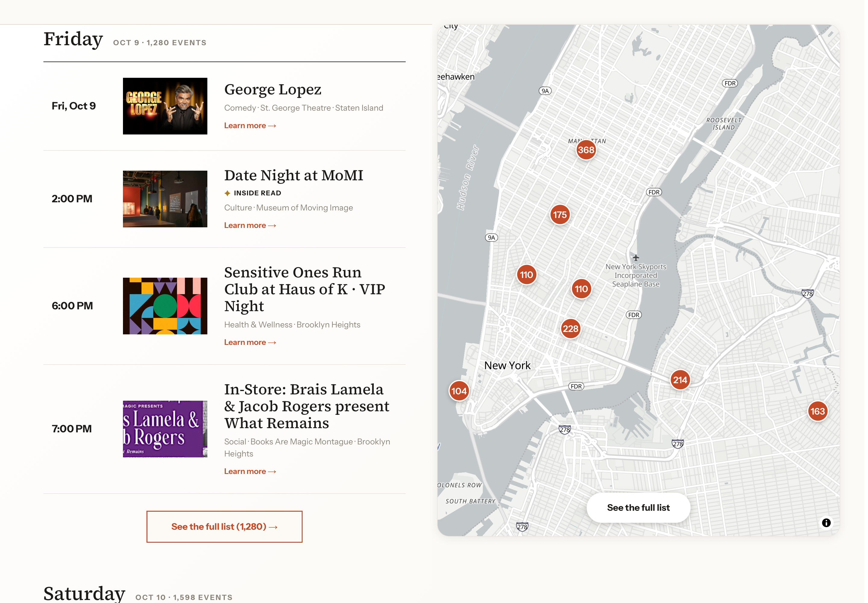The image size is (868, 603).
Task: Click Learn more under Sensitive Ones Run Club
Action: pyautogui.click(x=250, y=342)
